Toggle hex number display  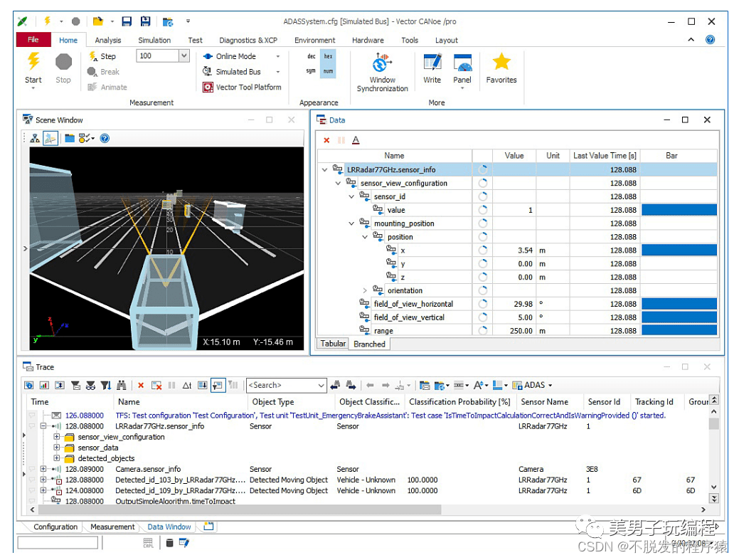(328, 56)
